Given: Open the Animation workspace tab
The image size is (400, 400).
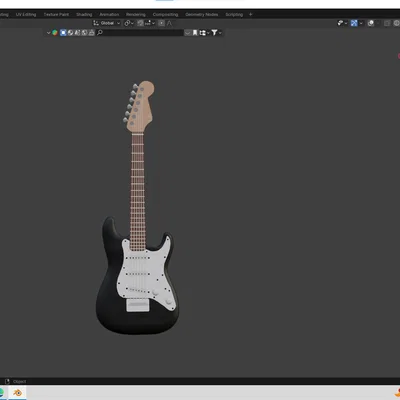Looking at the screenshot, I should pyautogui.click(x=109, y=14).
